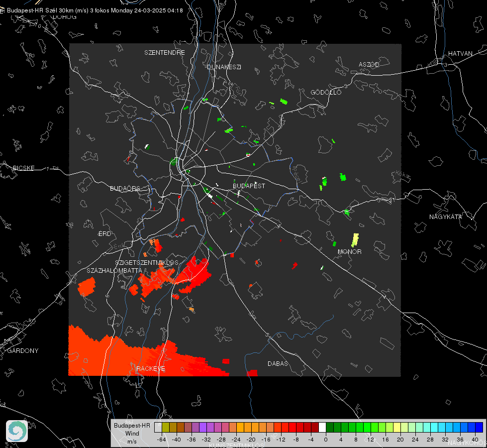Select the HATVAN label
This screenshot has height=448, width=487.
coord(460,53)
